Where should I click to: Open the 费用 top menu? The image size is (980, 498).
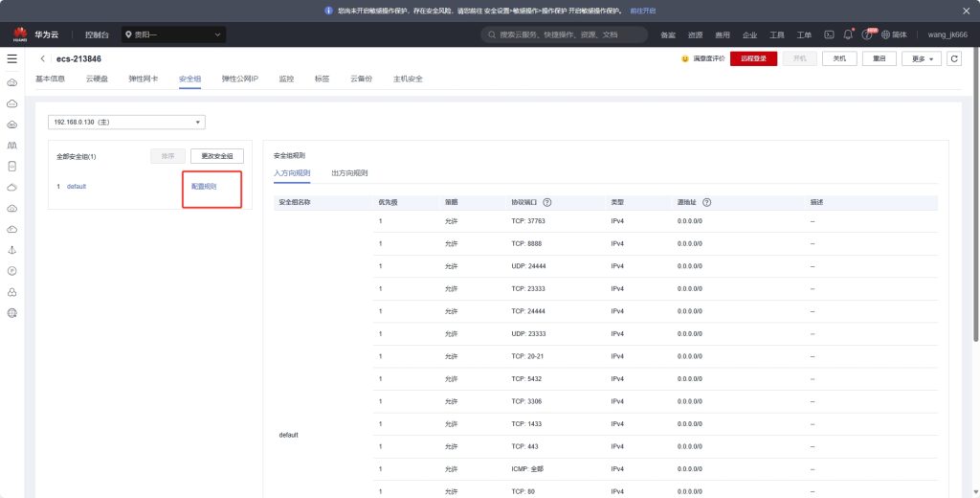723,35
